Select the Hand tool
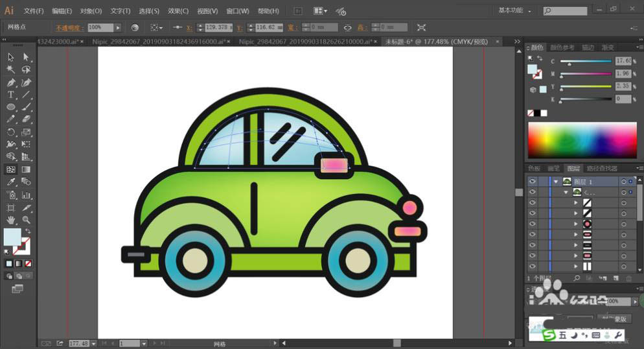The image size is (644, 349). coord(11,220)
